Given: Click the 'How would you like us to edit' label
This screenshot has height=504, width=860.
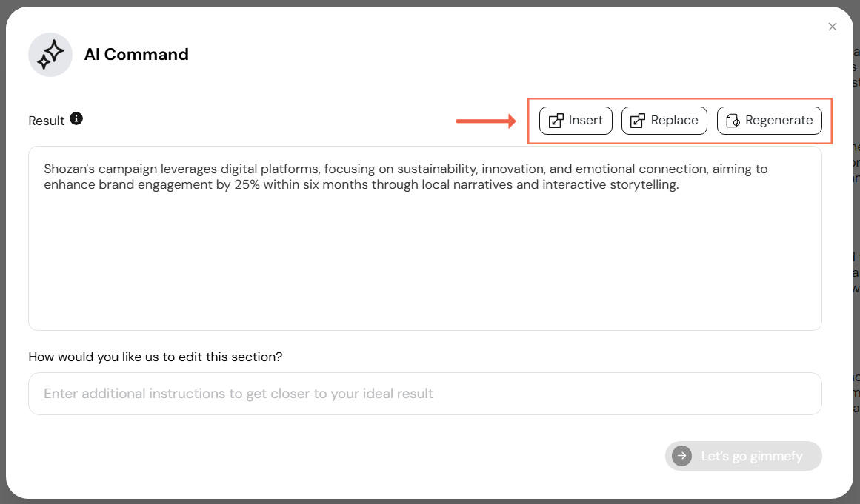Looking at the screenshot, I should click(156, 357).
